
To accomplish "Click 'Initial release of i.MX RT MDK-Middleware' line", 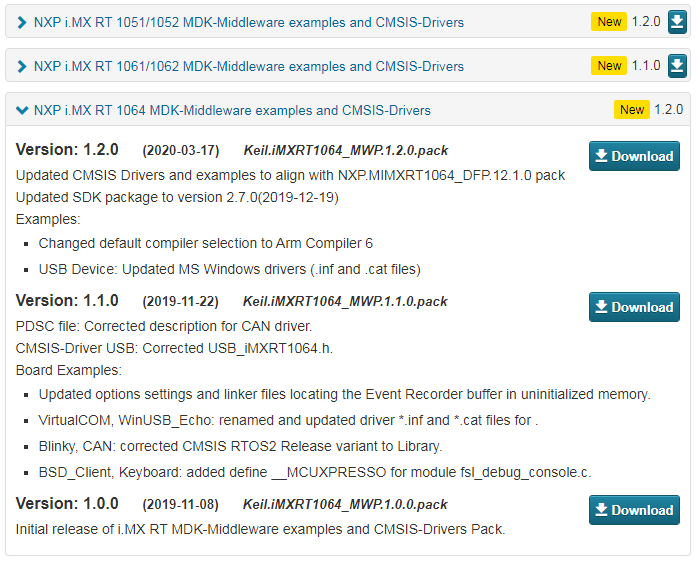I will click(260, 530).
